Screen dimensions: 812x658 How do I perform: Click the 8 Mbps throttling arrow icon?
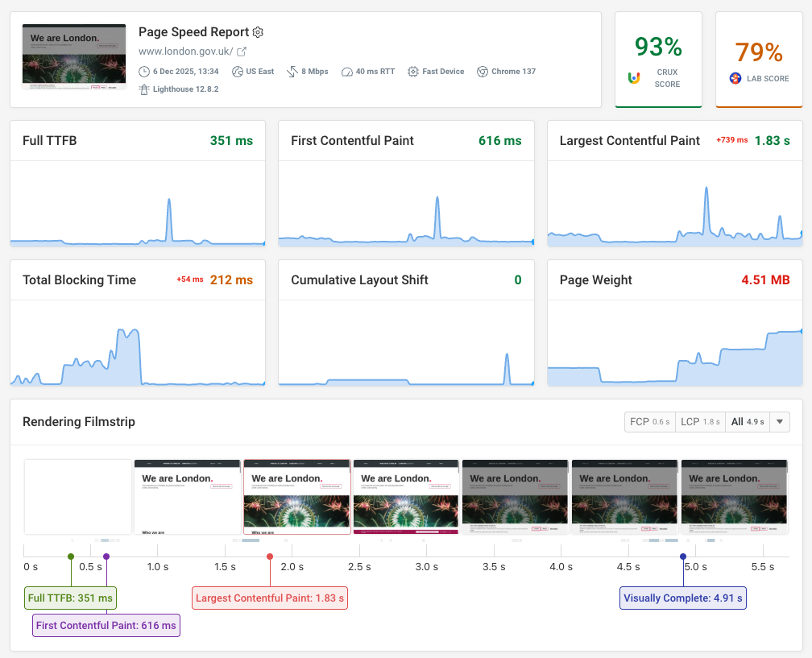(x=291, y=71)
